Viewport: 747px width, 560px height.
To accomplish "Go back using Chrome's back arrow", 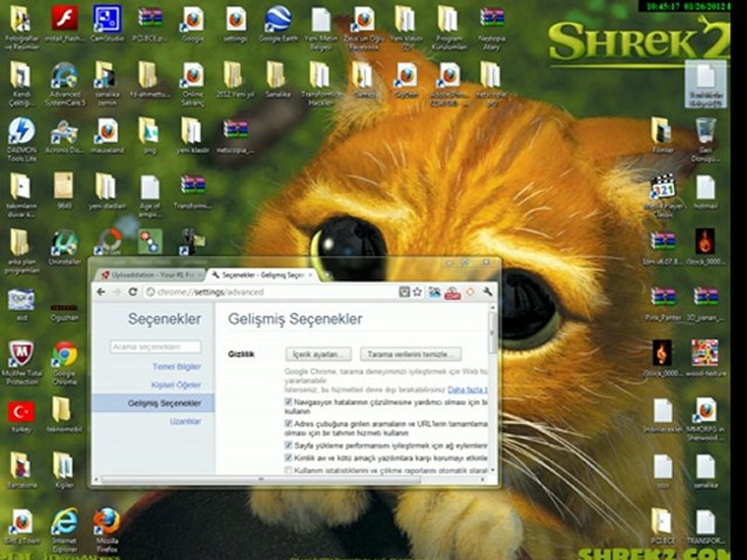I will point(101,292).
